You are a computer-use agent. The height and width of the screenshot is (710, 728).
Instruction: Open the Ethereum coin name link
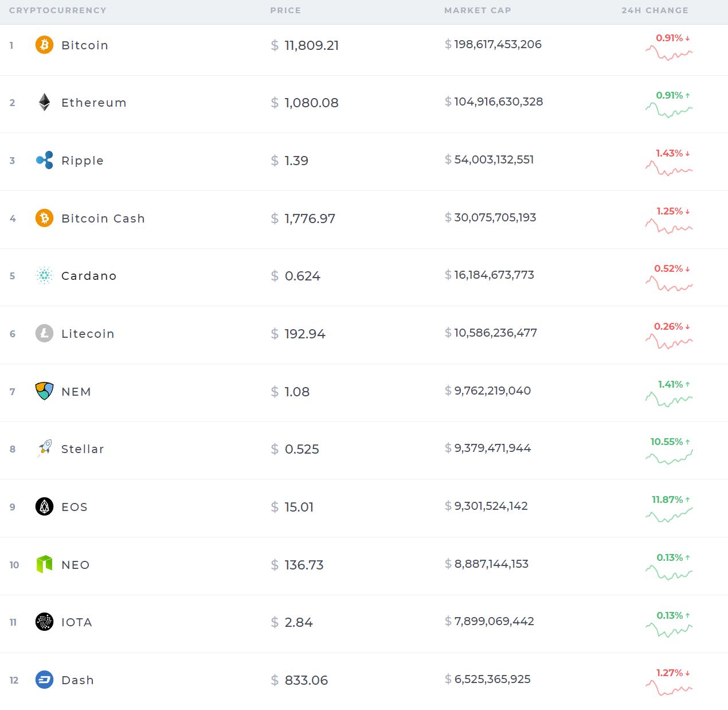(x=94, y=103)
